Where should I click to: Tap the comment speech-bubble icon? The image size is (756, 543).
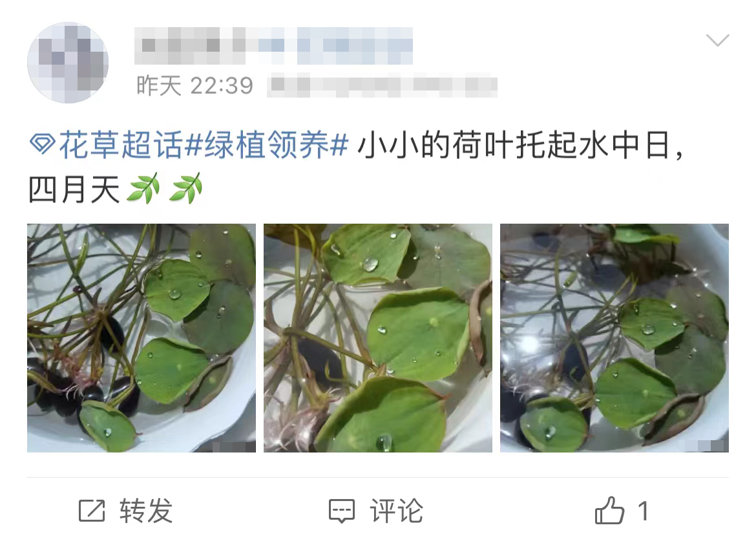pyautogui.click(x=341, y=511)
